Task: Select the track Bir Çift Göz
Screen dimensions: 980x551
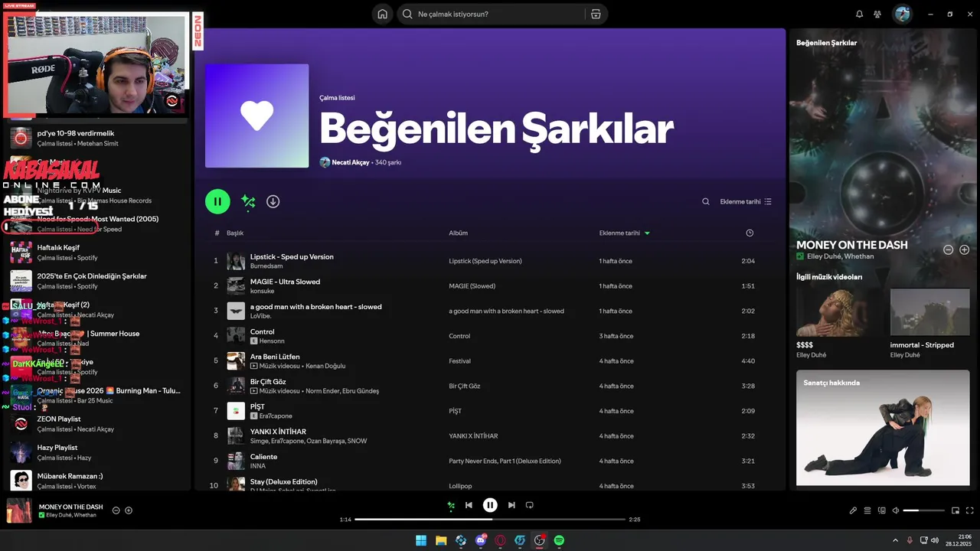Action: coord(268,381)
